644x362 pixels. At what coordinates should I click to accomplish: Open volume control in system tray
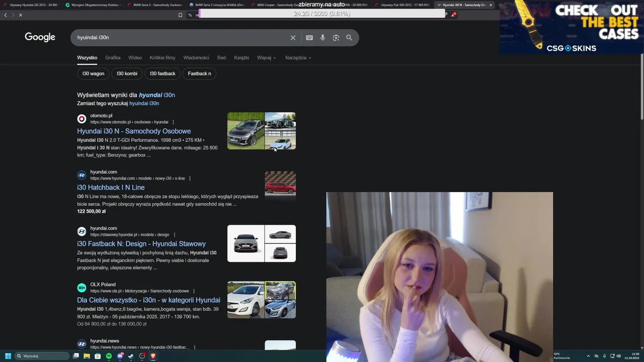(618, 356)
